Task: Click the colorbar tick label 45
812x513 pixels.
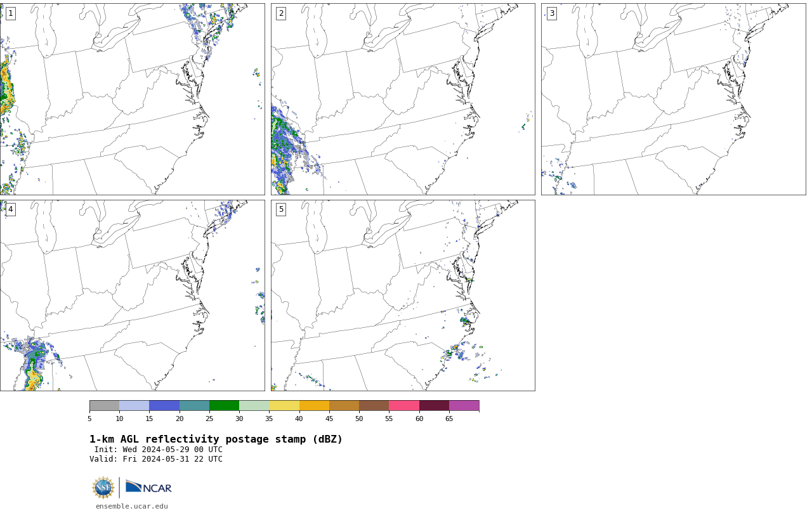Action: pyautogui.click(x=329, y=419)
